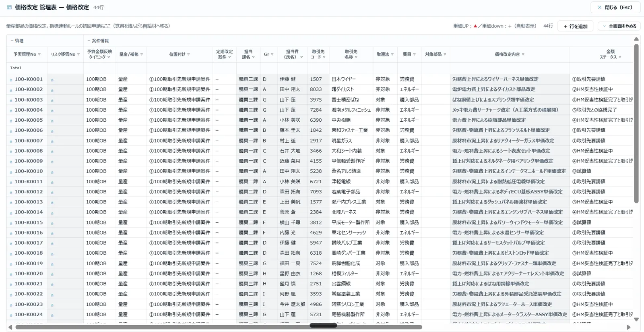Image resolution: width=644 pixels, height=332 pixels.
Task: Click リスク移管No lock icon in row 100-K0021
Action: tap(52, 284)
